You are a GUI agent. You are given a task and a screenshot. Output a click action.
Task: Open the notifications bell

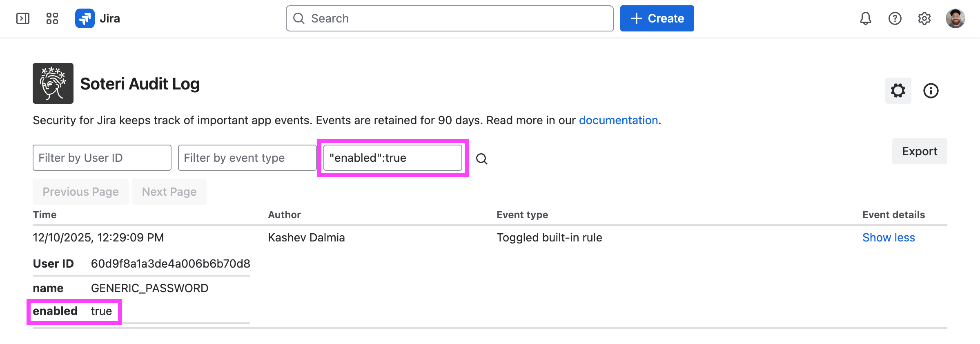pos(865,18)
